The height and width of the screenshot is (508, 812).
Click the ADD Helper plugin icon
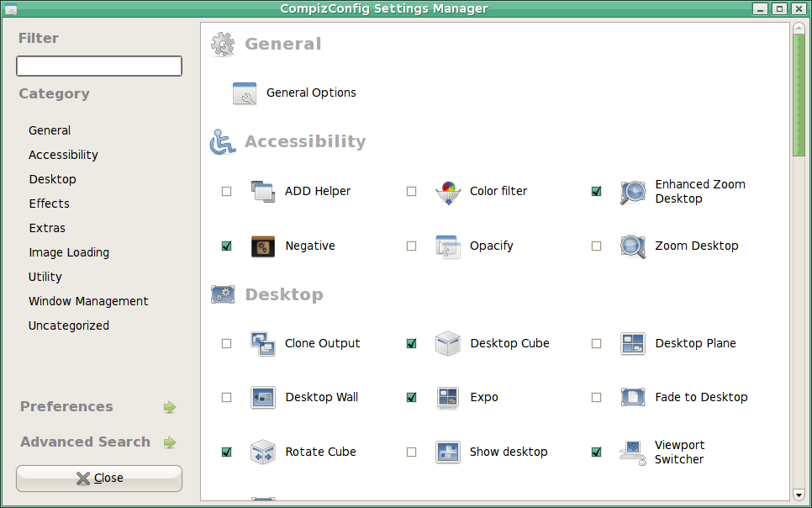263,191
